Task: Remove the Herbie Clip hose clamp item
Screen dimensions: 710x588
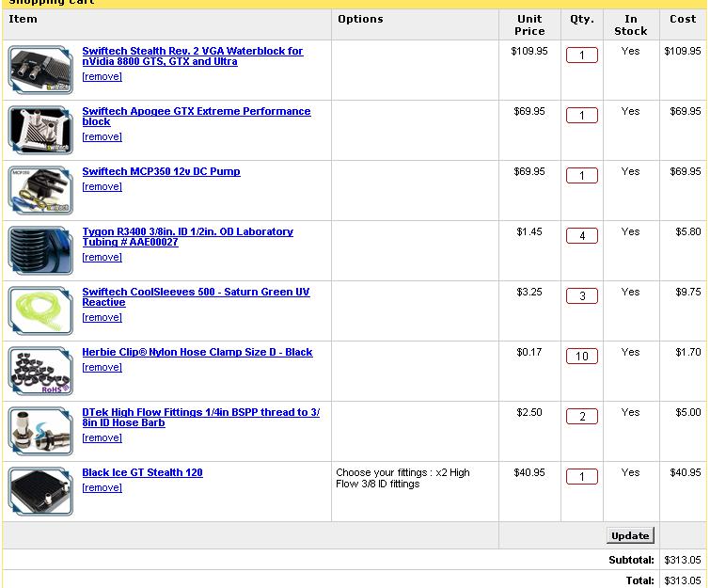Action: point(102,368)
